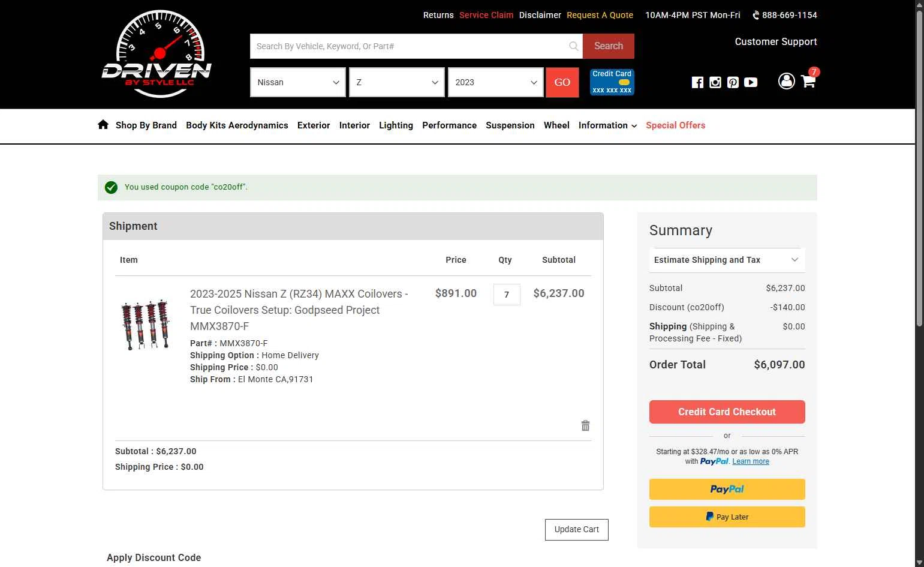Open the Exterior menu
This screenshot has width=924, height=567.
click(x=314, y=125)
